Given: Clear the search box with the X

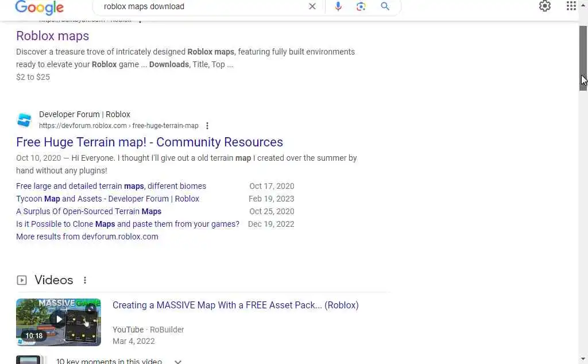Looking at the screenshot, I should click(312, 6).
